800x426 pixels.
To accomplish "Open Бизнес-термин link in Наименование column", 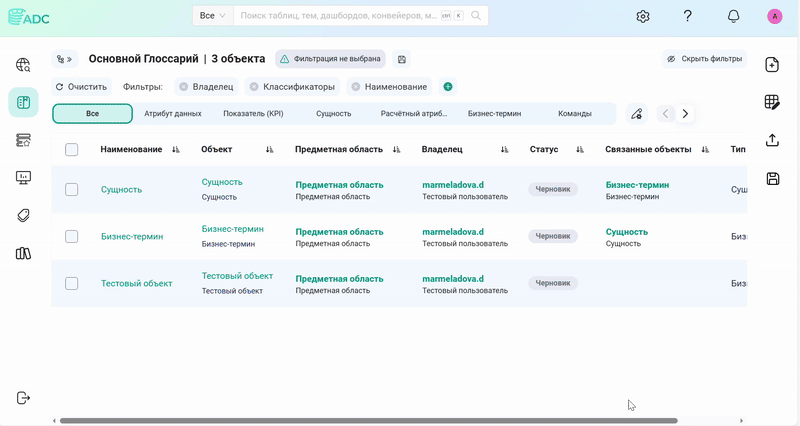I will [x=132, y=236].
